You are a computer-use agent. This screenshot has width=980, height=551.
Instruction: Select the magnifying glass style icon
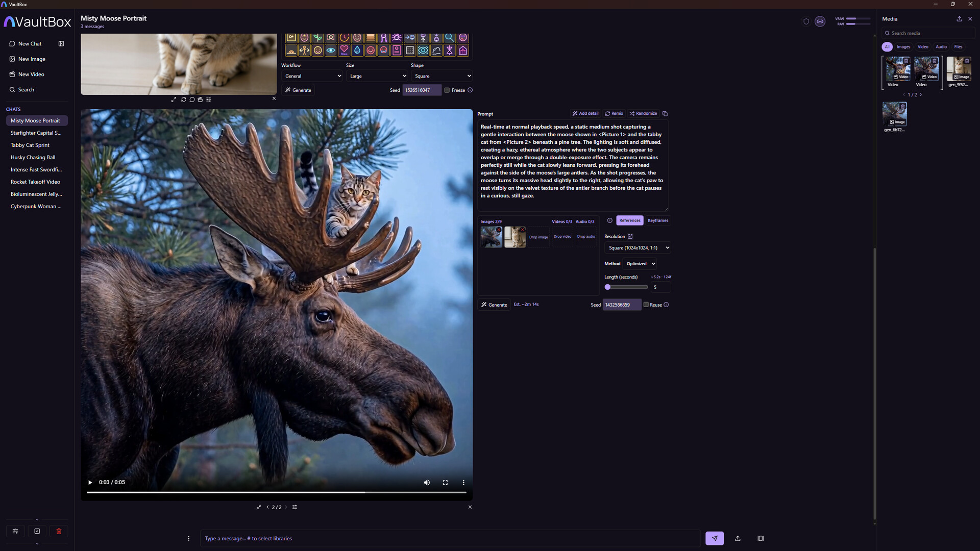(x=449, y=38)
